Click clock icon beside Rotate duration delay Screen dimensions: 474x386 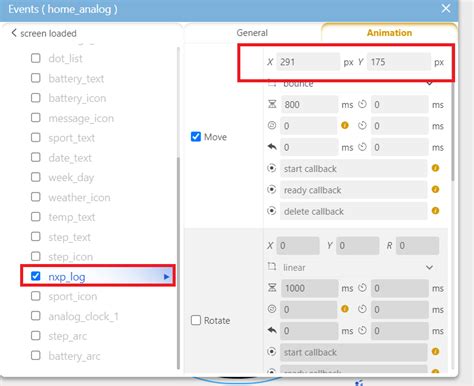coord(362,288)
